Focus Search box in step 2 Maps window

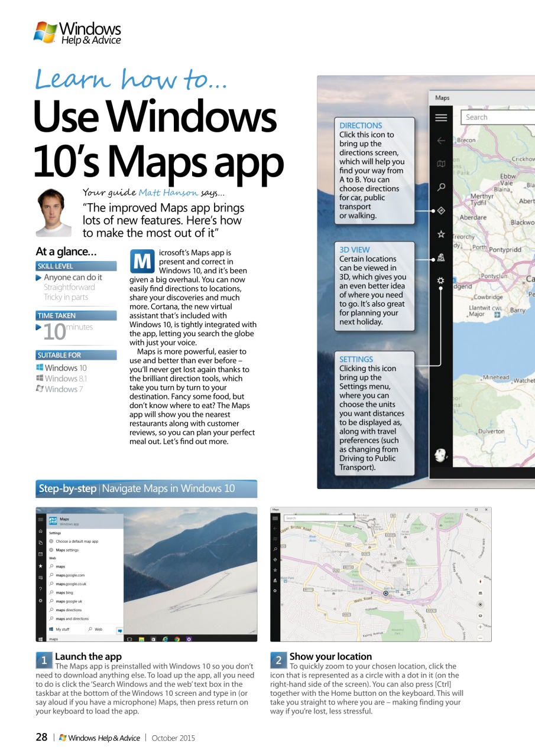pyautogui.click(x=319, y=518)
